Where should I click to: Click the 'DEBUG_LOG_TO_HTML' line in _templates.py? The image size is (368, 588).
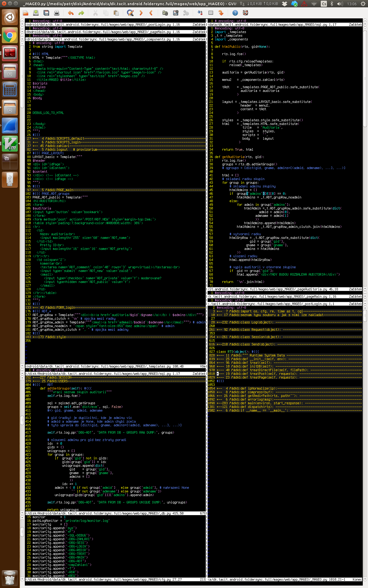tap(48, 113)
